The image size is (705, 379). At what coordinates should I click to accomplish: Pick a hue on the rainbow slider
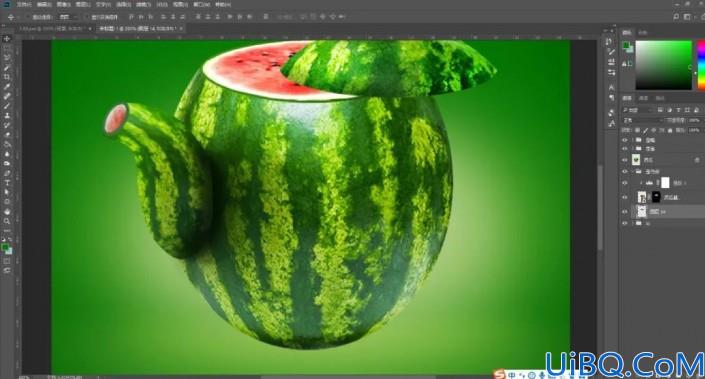[701, 65]
